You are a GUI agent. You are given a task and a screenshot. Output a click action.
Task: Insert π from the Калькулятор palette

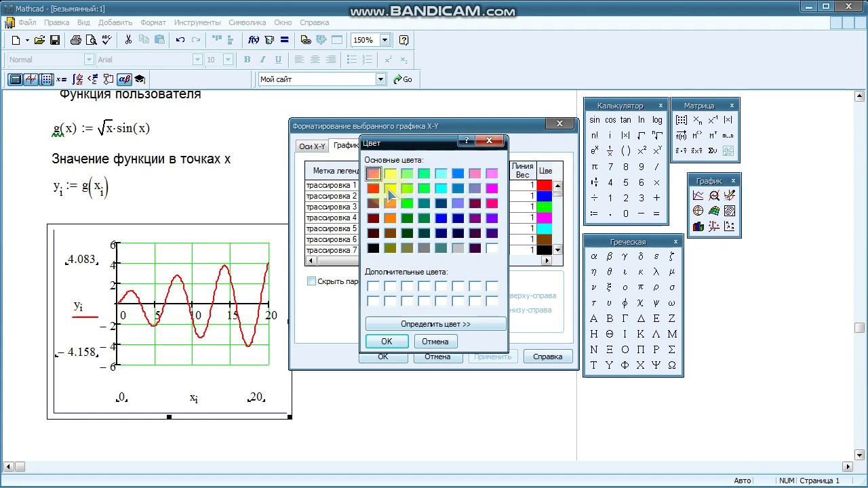pos(595,167)
